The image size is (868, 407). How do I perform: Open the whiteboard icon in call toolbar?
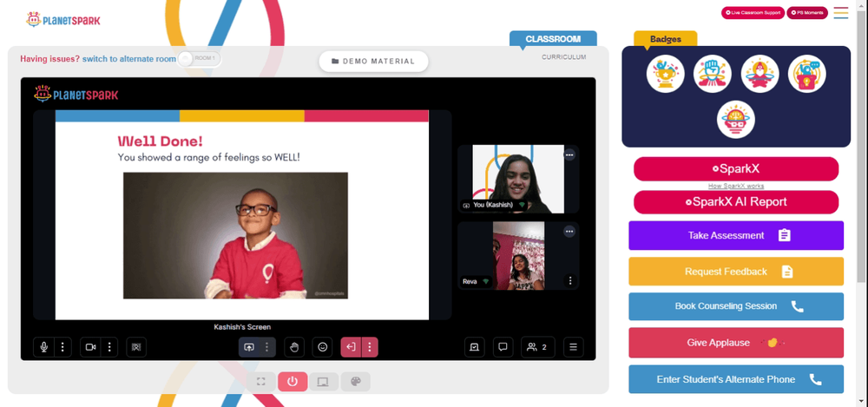(x=475, y=347)
